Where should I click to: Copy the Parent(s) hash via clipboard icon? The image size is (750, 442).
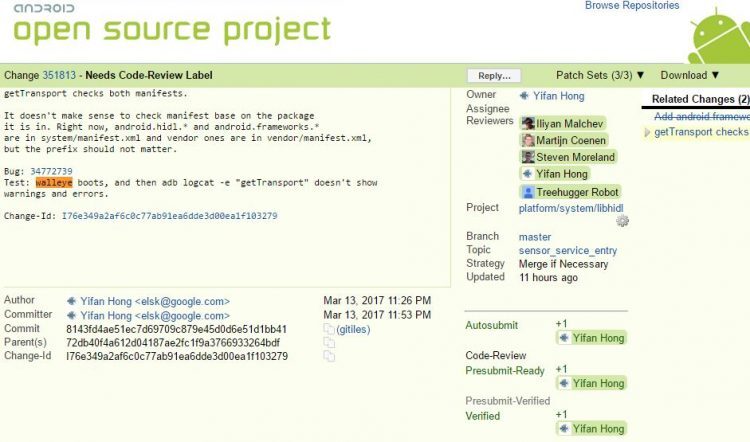click(x=328, y=343)
